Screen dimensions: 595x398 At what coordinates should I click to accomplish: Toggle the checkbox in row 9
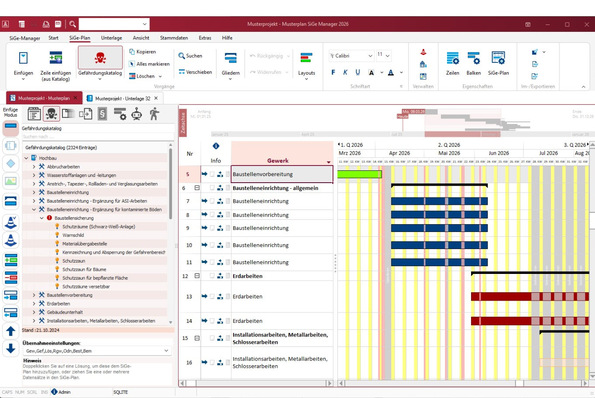[x=212, y=228]
